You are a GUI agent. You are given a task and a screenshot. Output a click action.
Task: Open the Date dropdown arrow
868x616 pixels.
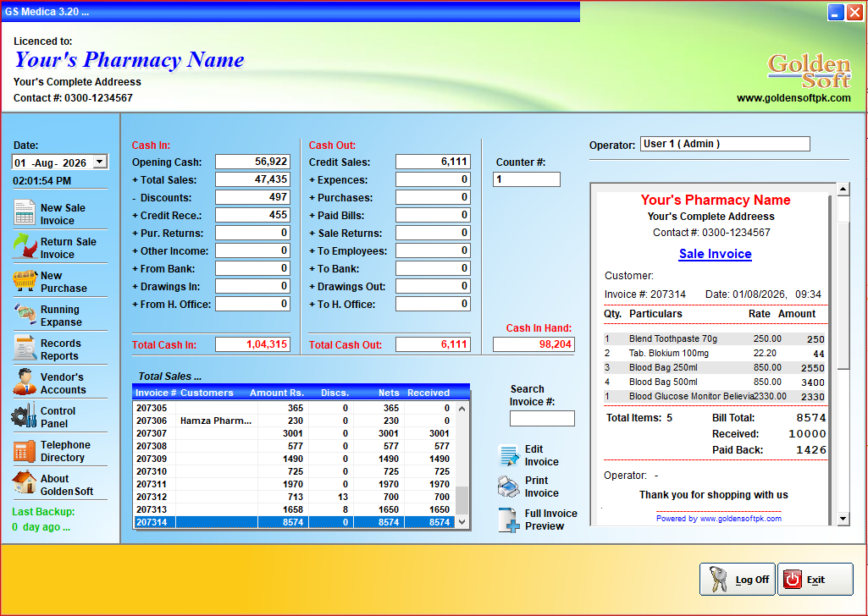click(100, 162)
